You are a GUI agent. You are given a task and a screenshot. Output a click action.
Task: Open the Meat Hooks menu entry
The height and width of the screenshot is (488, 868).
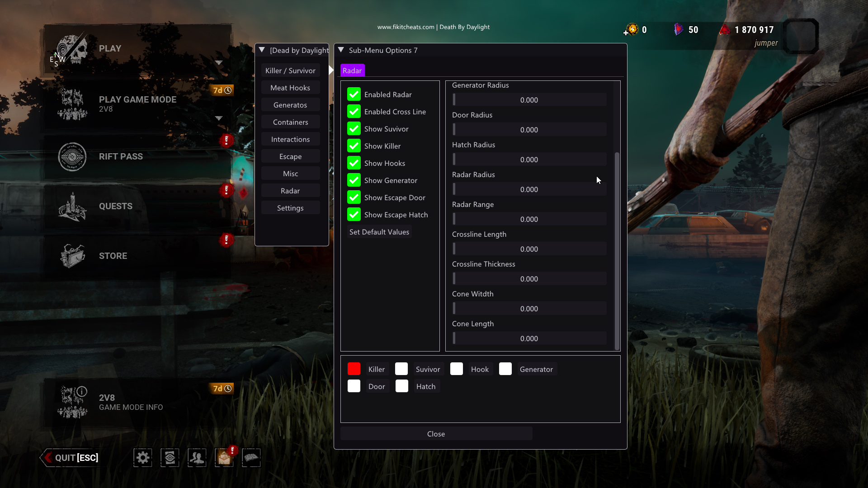pyautogui.click(x=290, y=88)
